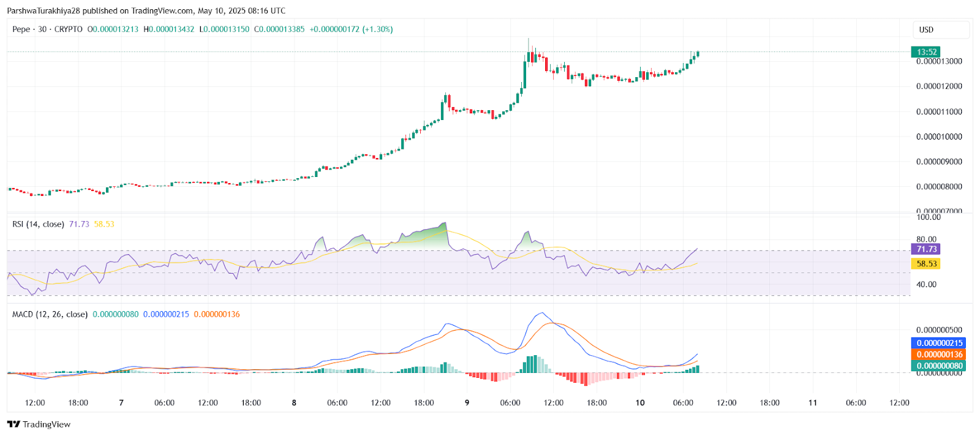Click the blue 0.000000215 MACD tag

pyautogui.click(x=939, y=343)
